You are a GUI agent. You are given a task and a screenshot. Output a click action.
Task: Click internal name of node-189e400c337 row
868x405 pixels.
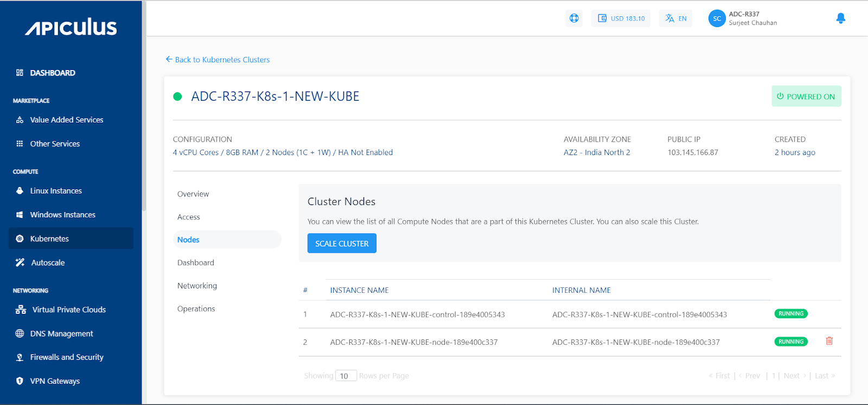(636, 342)
